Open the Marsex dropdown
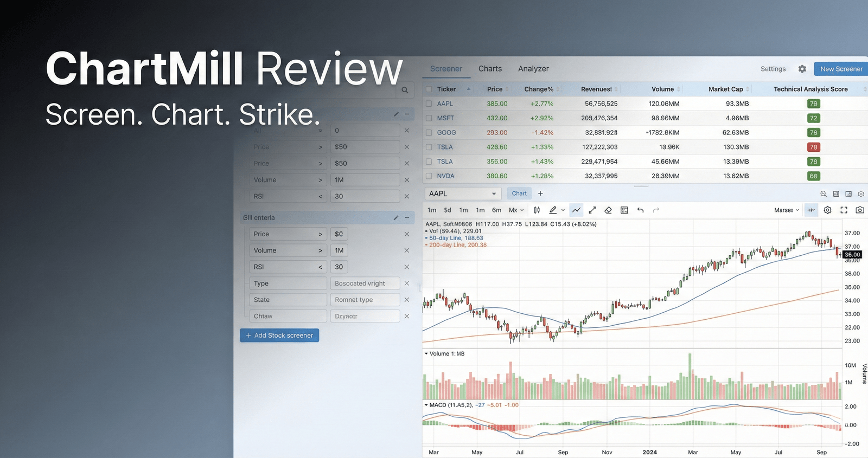 click(787, 210)
